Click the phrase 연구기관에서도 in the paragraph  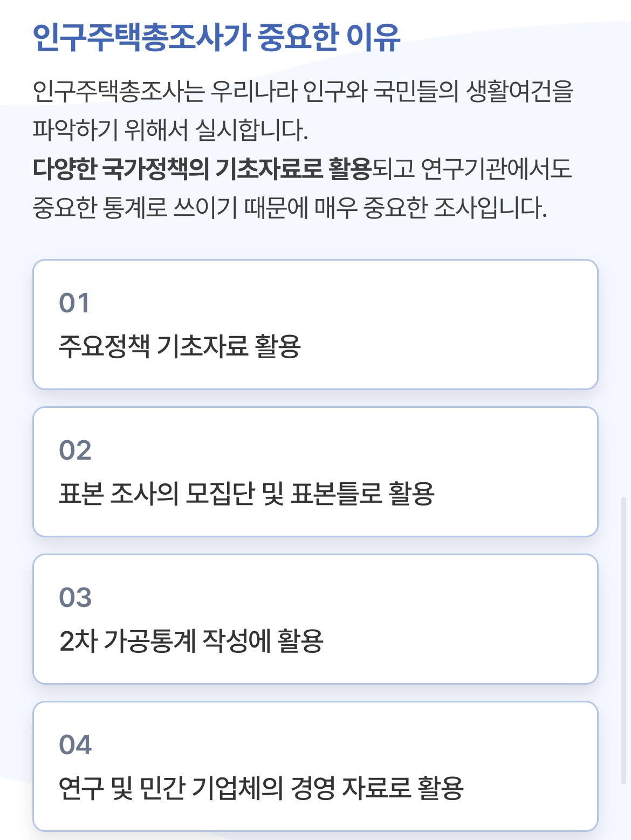(495, 169)
